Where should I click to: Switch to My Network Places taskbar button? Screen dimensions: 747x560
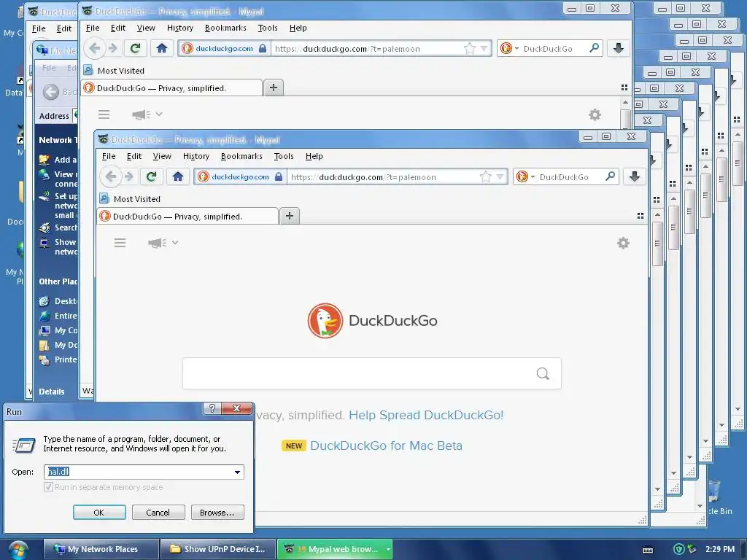point(101,549)
